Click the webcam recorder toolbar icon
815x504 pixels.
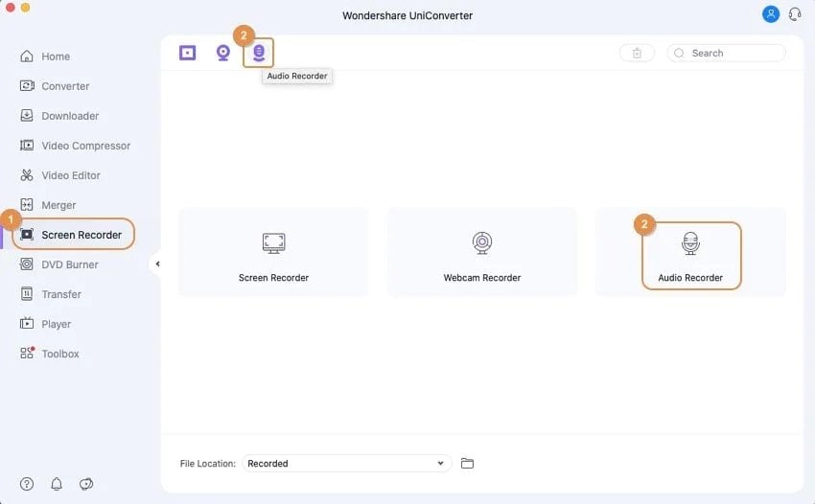[x=223, y=53]
